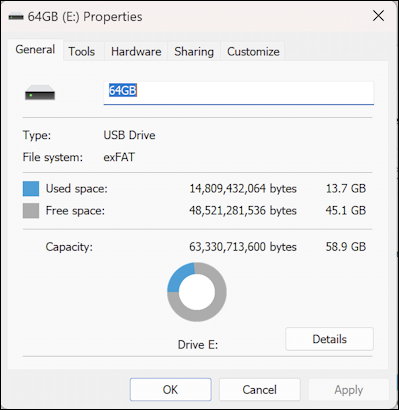399x410 pixels.
Task: Open the Tools tab
Action: pyautogui.click(x=82, y=51)
